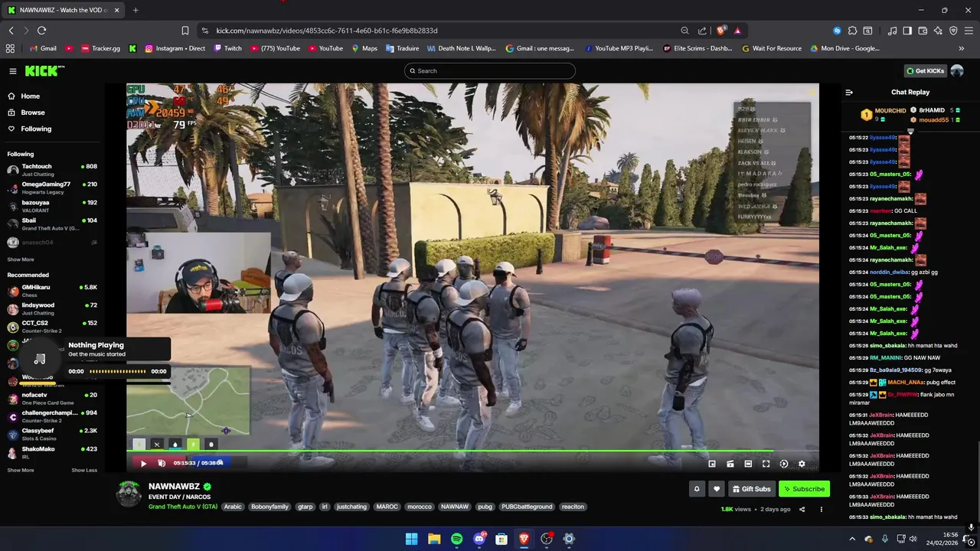Mute the video player volume
The height and width of the screenshot is (551, 980).
click(x=162, y=463)
